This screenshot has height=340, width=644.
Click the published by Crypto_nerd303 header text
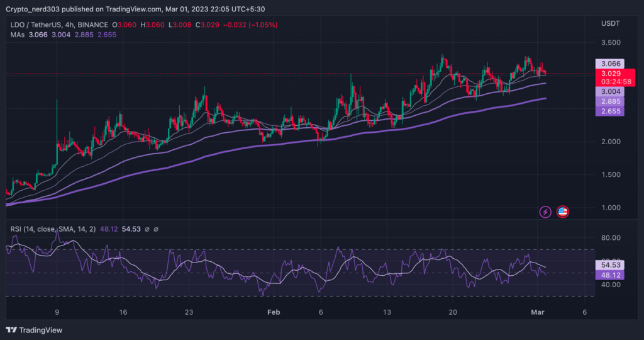point(135,9)
